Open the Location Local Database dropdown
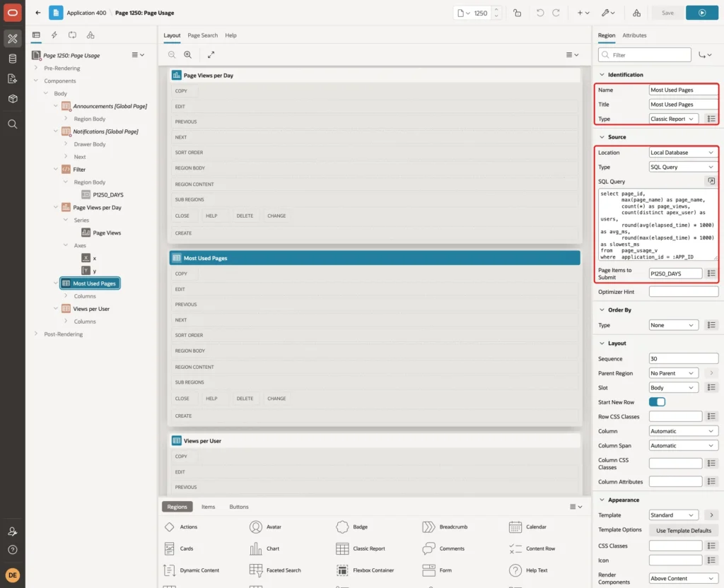 pos(684,153)
